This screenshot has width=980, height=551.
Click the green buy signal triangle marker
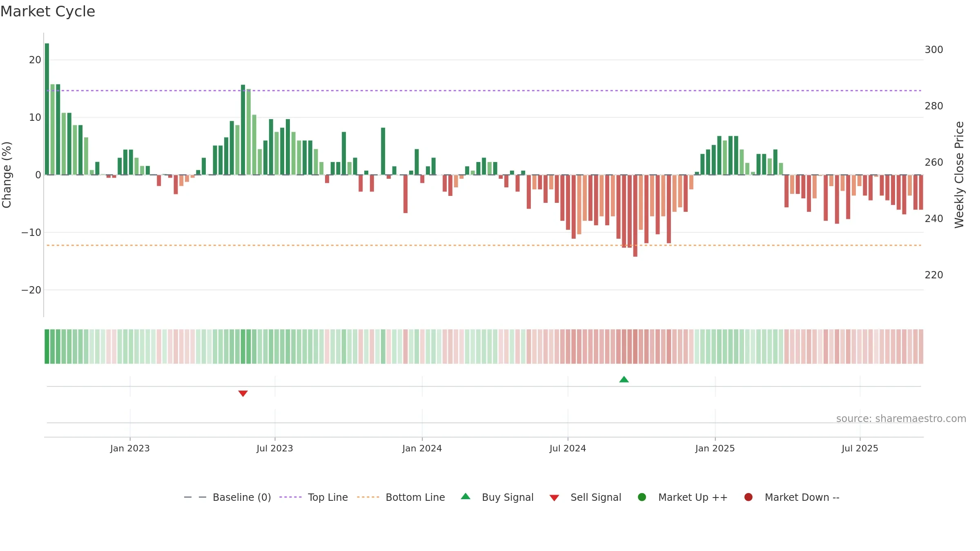pyautogui.click(x=624, y=380)
